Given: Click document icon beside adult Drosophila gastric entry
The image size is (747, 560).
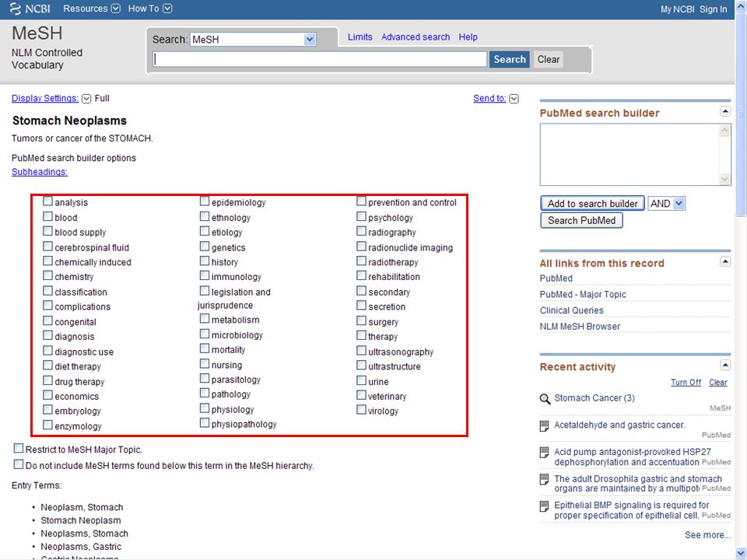Looking at the screenshot, I should (544, 479).
